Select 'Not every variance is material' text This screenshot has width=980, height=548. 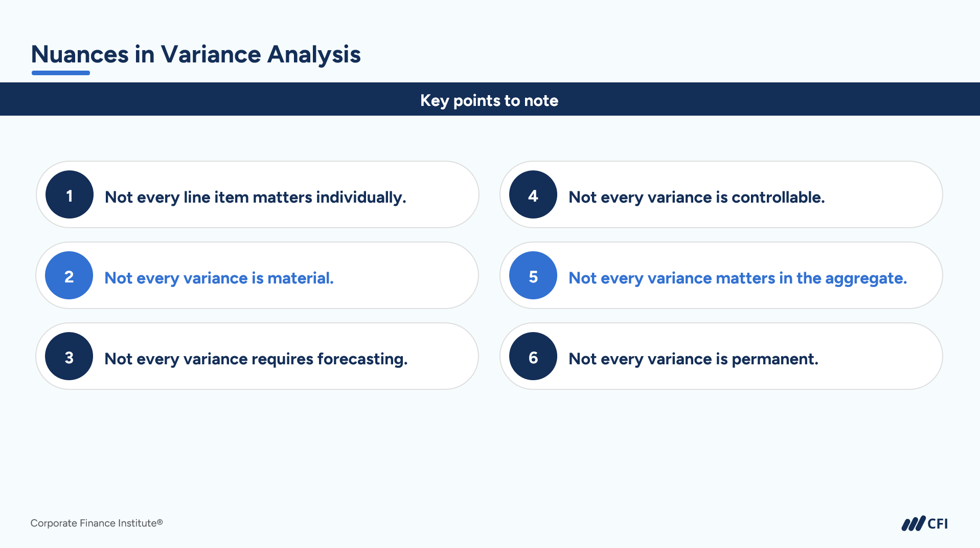(x=219, y=278)
